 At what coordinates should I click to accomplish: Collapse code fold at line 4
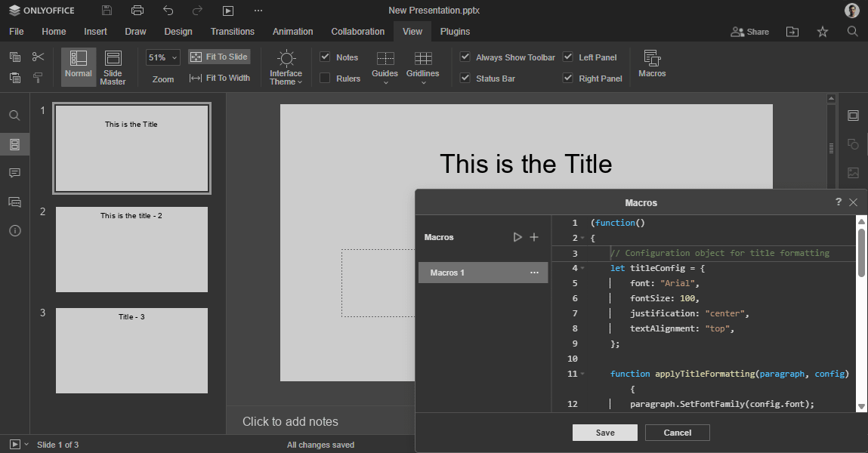582,268
